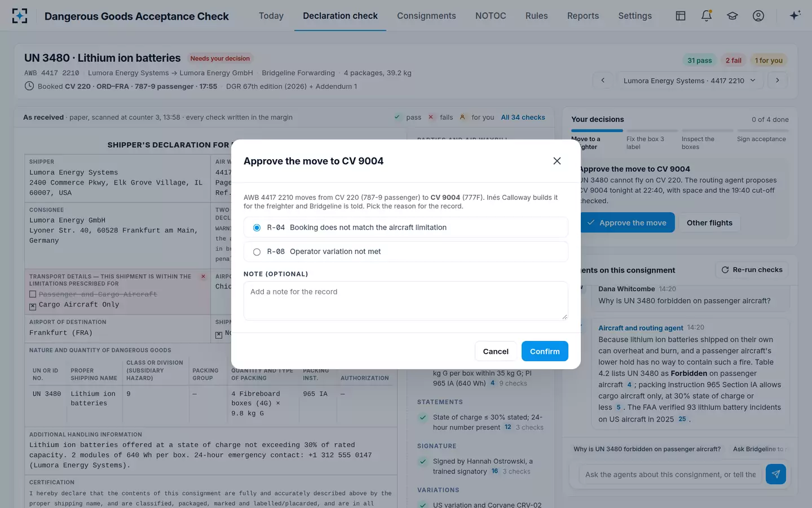812x508 pixels.
Task: Open the Inspect the boxes step
Action: tap(706, 140)
